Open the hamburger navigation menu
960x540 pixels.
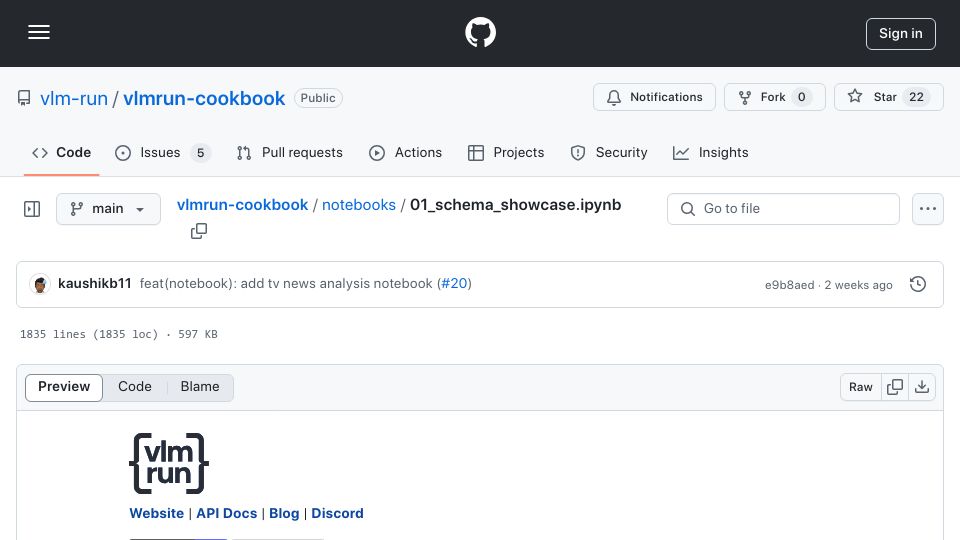pos(39,32)
